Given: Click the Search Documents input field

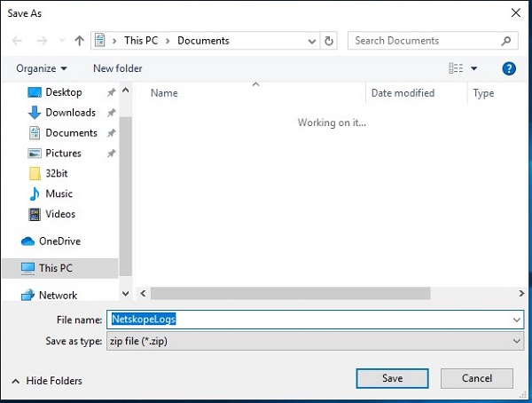Looking at the screenshot, I should (424, 41).
